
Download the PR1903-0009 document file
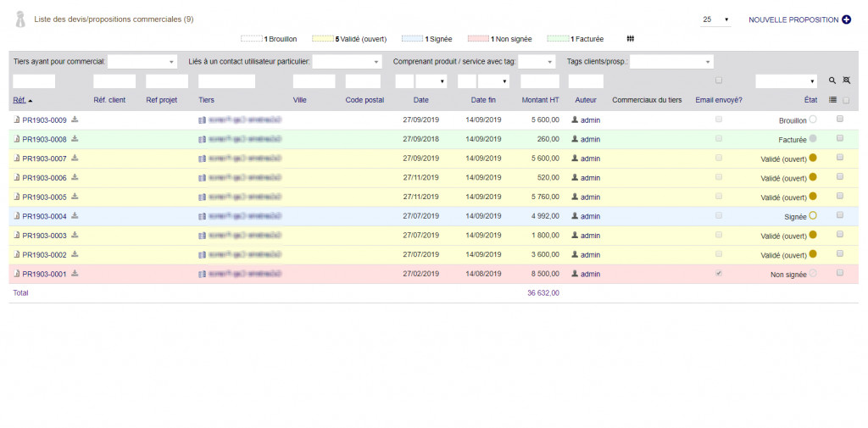point(75,120)
